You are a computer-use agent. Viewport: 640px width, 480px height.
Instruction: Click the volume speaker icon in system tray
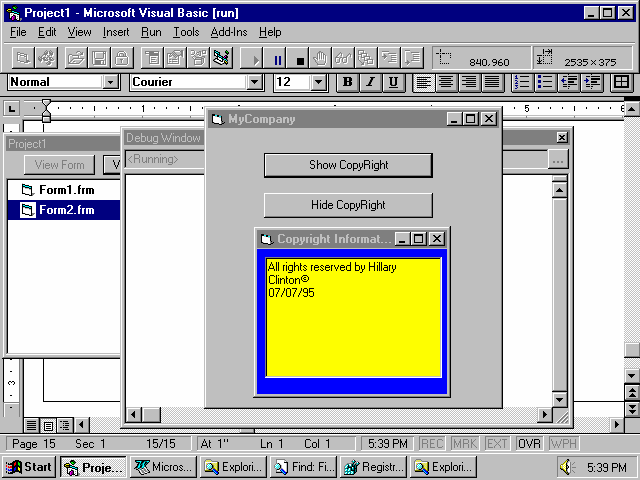click(x=568, y=467)
